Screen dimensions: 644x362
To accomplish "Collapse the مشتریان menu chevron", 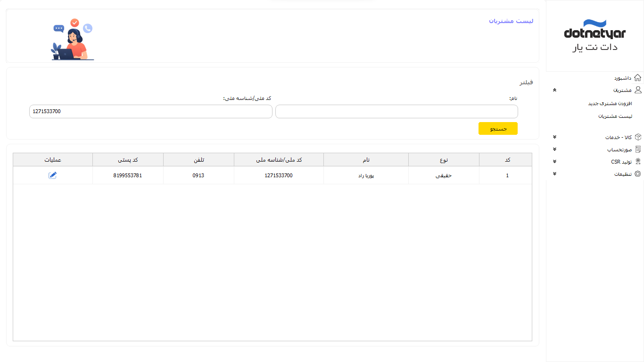I will pos(554,90).
